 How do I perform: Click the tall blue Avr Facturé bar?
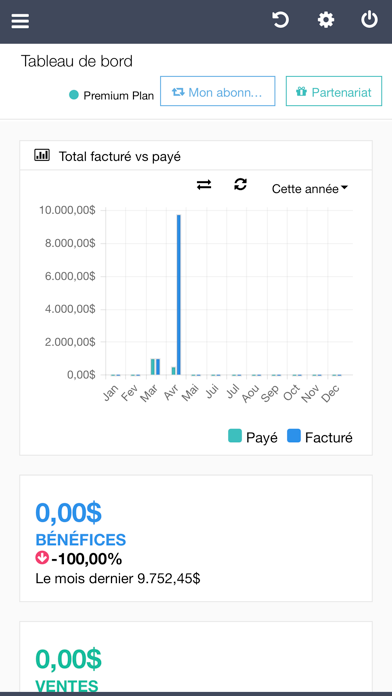(x=178, y=295)
